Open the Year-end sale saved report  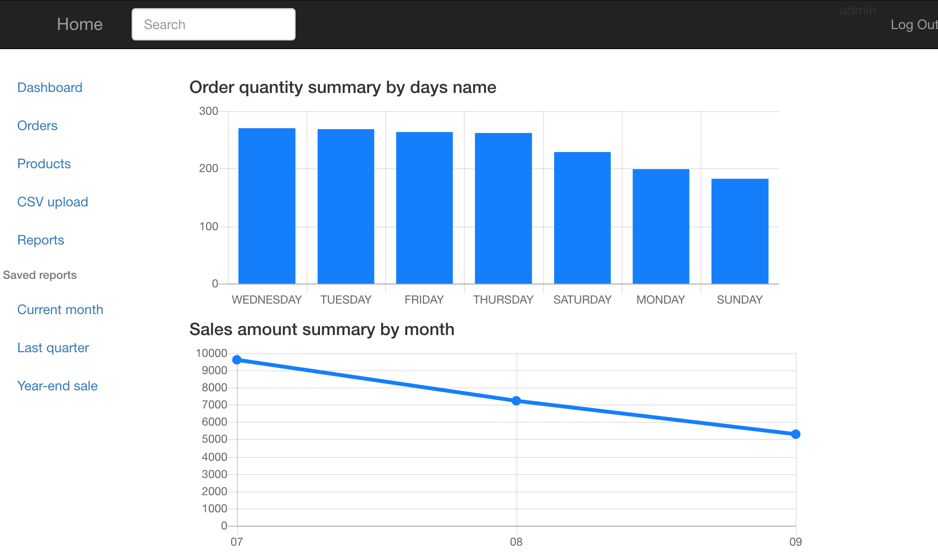pyautogui.click(x=57, y=386)
